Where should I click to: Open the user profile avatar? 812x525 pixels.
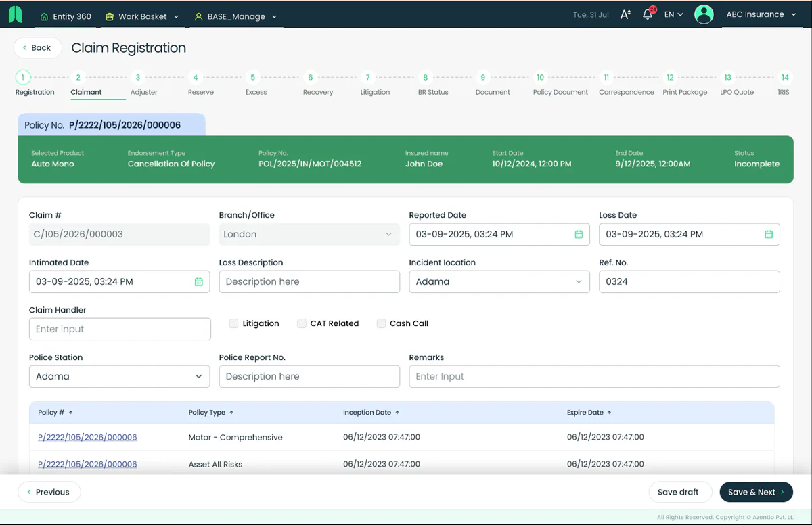click(x=704, y=14)
